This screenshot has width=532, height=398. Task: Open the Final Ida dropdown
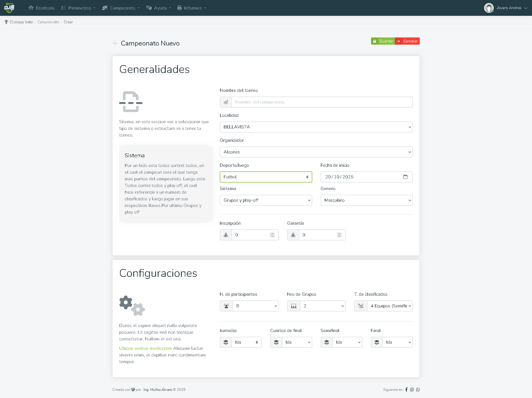point(398,342)
